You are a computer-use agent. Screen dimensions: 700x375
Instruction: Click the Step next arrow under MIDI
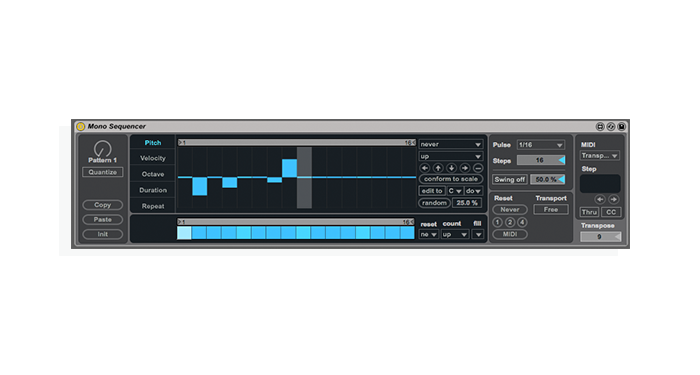coord(614,200)
